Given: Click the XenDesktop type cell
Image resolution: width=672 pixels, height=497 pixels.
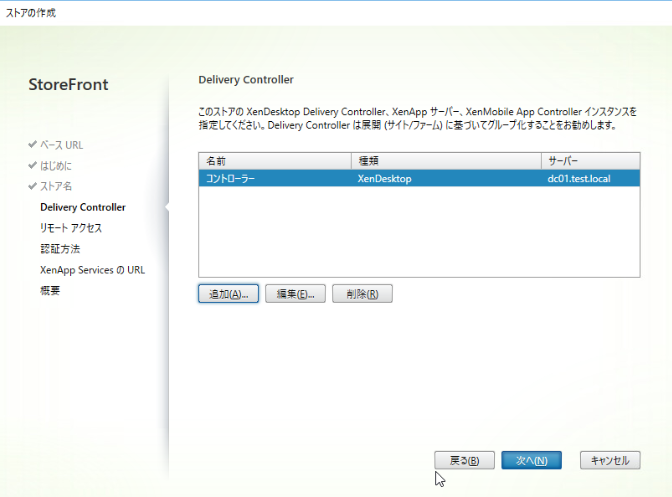Looking at the screenshot, I should point(384,178).
